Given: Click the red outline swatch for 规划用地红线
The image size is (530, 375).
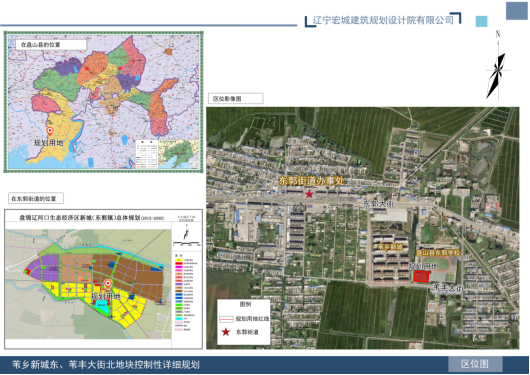Looking at the screenshot, I should (x=226, y=319).
